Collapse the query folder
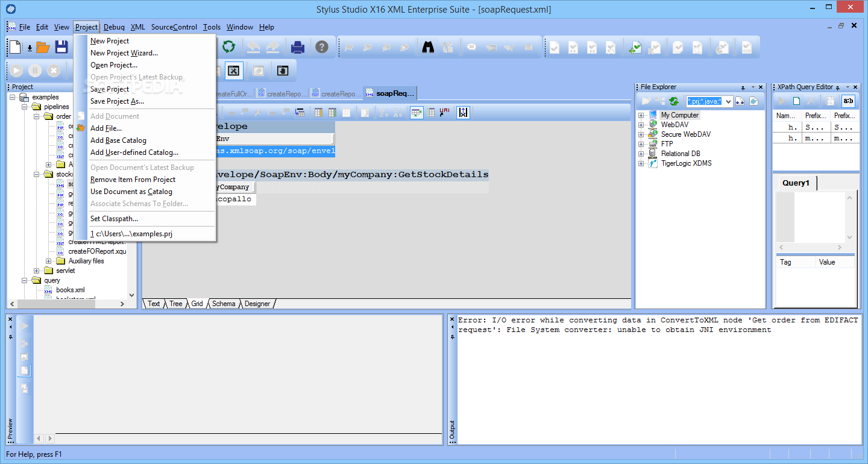This screenshot has height=464, width=868. point(25,280)
